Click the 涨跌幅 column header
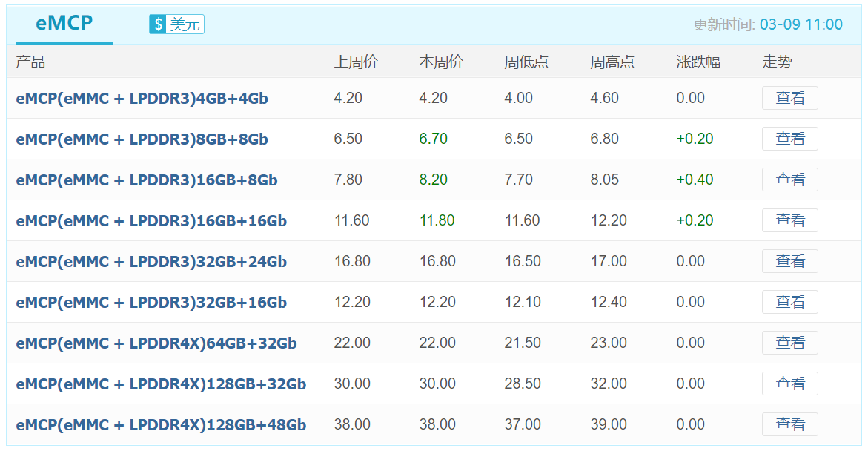 (698, 62)
